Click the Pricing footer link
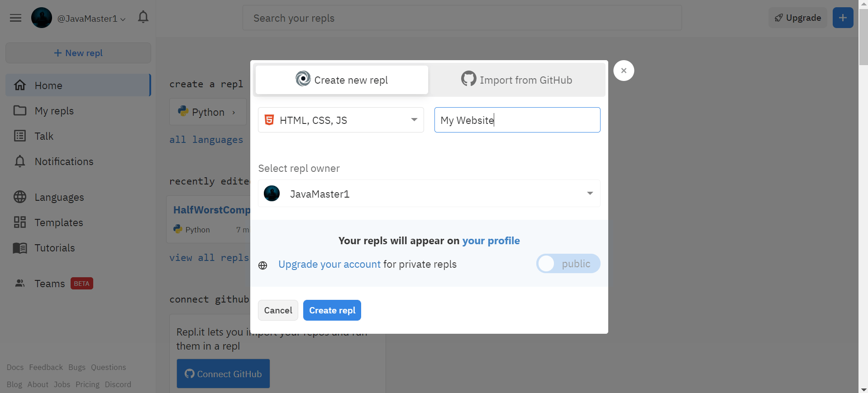868x393 pixels. coord(87,384)
